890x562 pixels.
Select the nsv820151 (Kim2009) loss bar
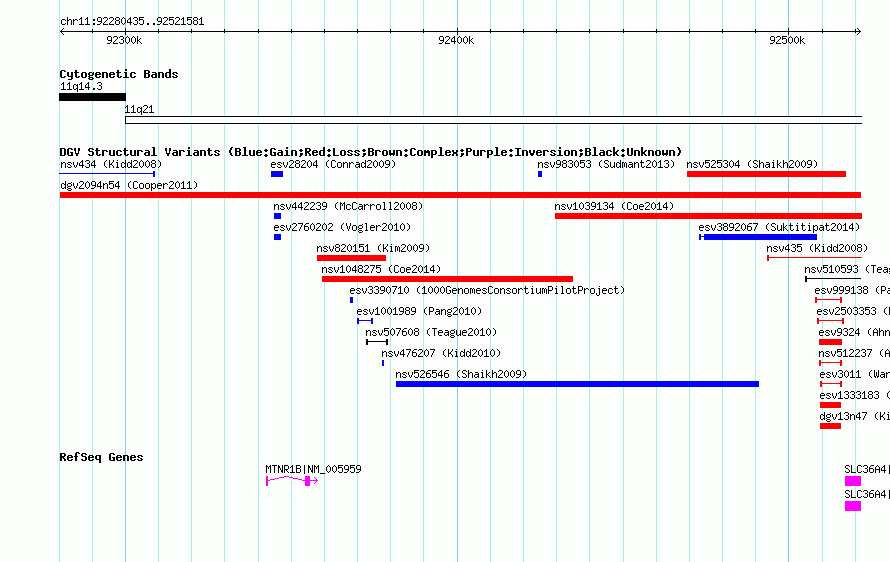coord(351,258)
